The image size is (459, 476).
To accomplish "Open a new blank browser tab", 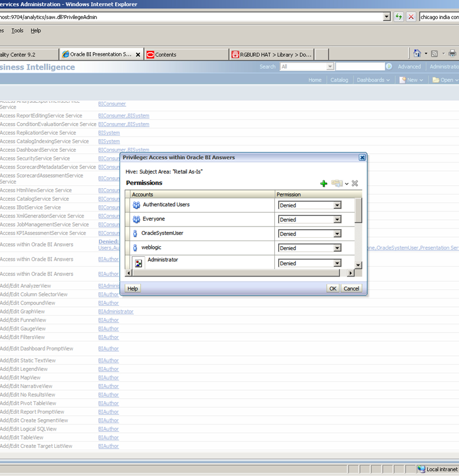I will pos(322,55).
